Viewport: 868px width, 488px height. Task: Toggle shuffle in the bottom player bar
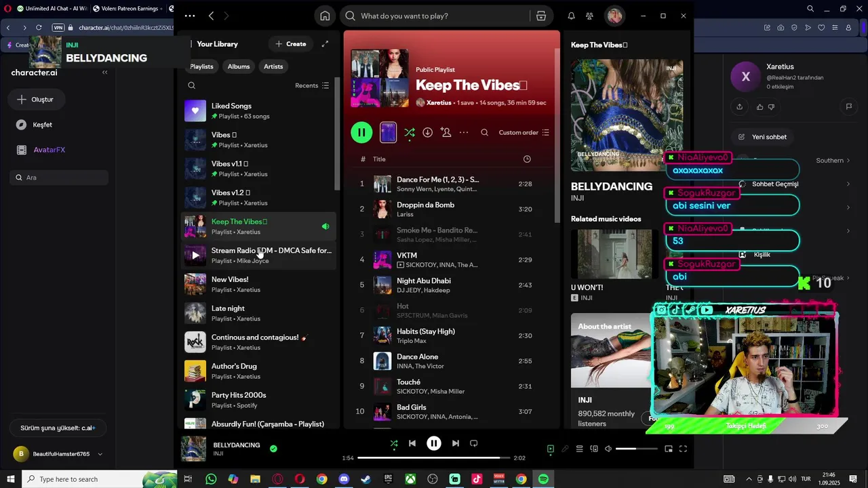point(394,443)
